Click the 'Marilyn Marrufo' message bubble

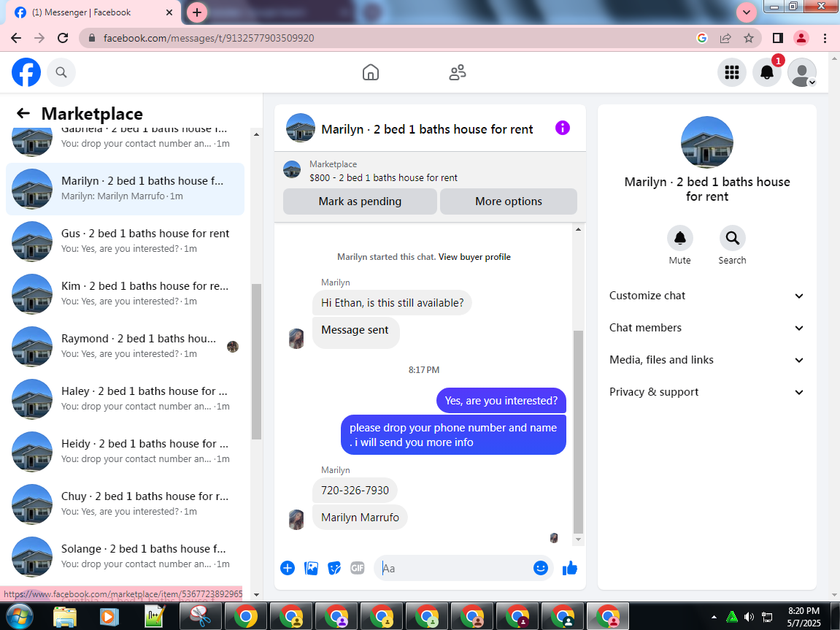click(360, 518)
